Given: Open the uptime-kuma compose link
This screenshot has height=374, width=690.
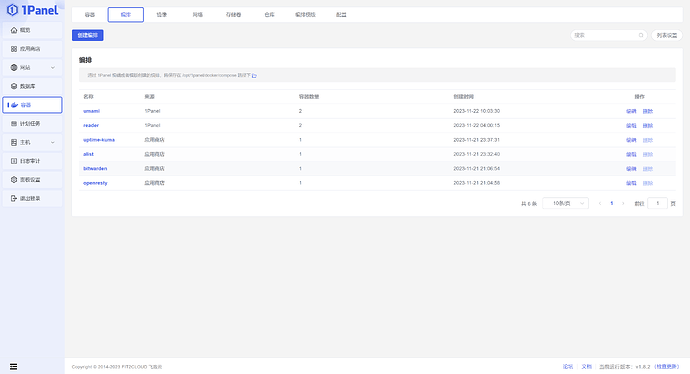Looking at the screenshot, I should 99,140.
